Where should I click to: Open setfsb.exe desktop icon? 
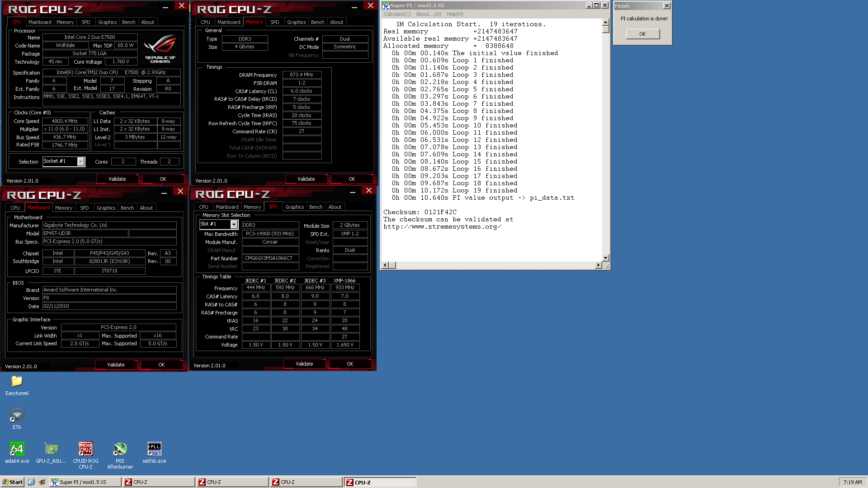point(154,452)
